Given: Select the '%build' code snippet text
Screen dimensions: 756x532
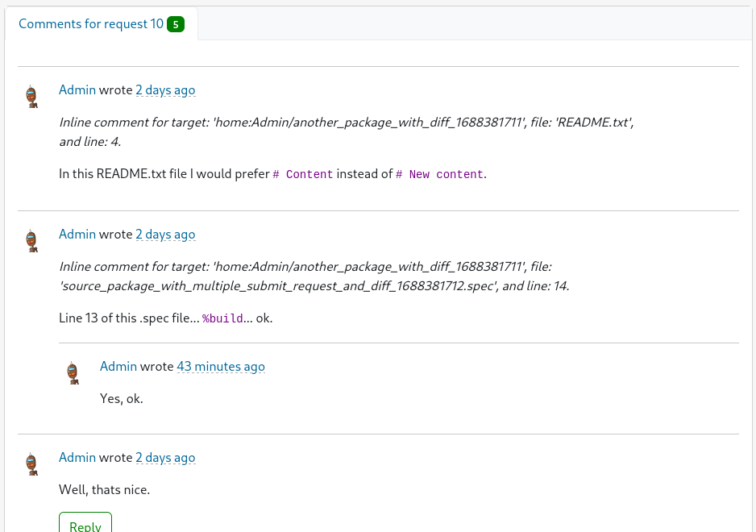Looking at the screenshot, I should pos(222,318).
